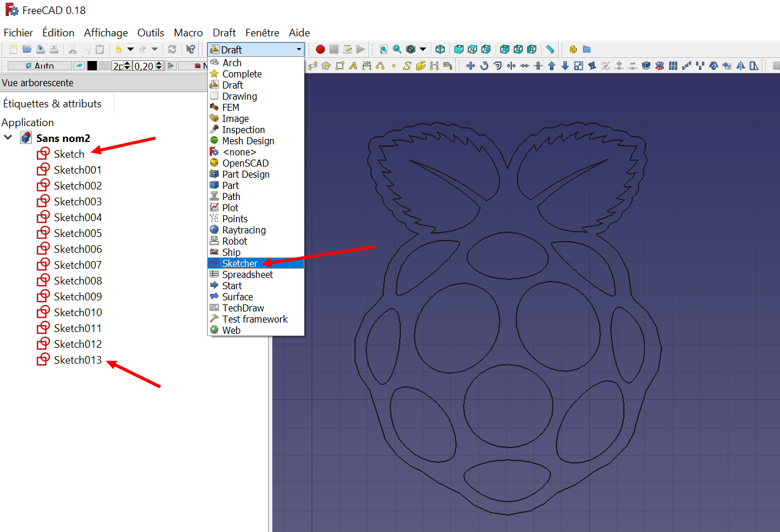The width and height of the screenshot is (780, 532).
Task: Click the undo arrow icon
Action: [x=118, y=49]
